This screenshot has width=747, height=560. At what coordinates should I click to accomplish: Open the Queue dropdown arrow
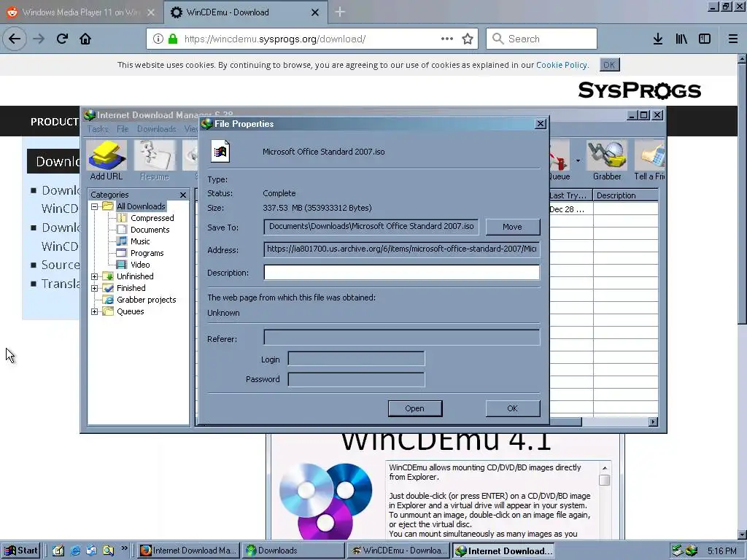coord(578,160)
